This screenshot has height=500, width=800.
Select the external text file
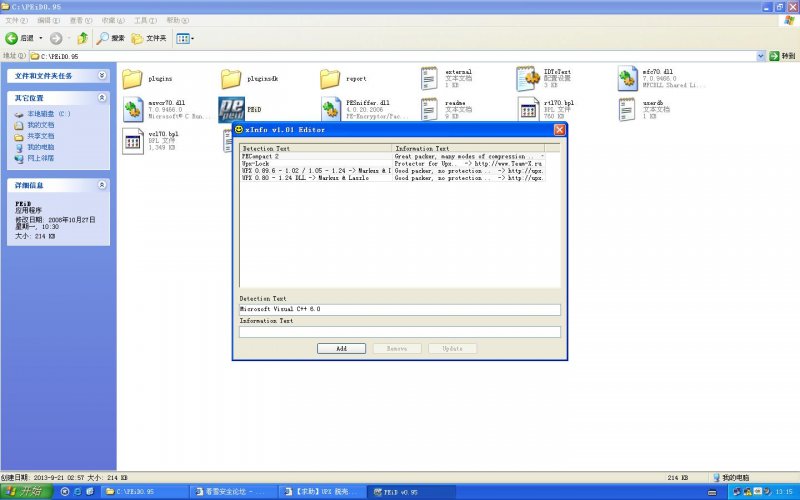(x=446, y=79)
